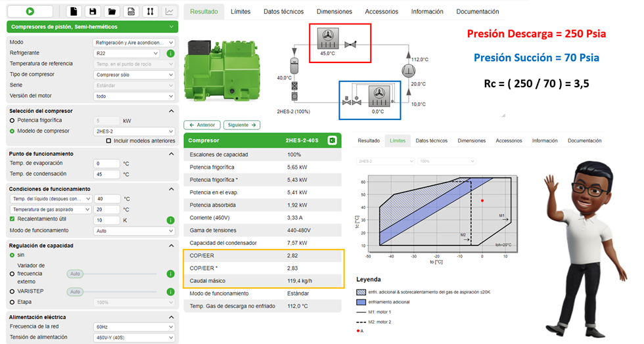This screenshot has width=644, height=344.
Task: Select 'sin' capacity regulation radio
Action: [x=12, y=255]
